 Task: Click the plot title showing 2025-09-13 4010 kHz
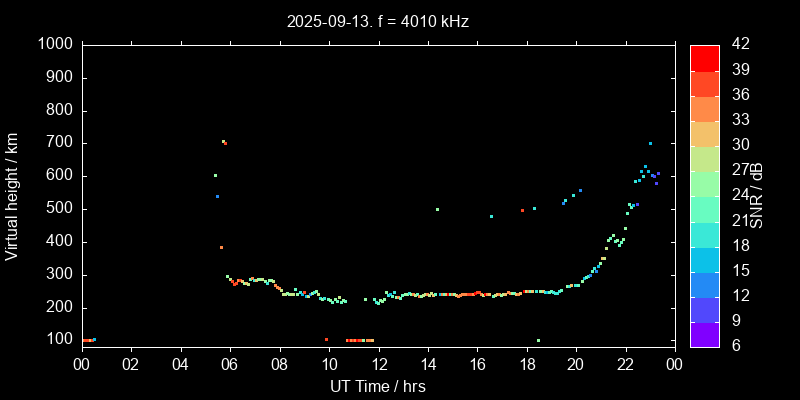pyautogui.click(x=377, y=20)
